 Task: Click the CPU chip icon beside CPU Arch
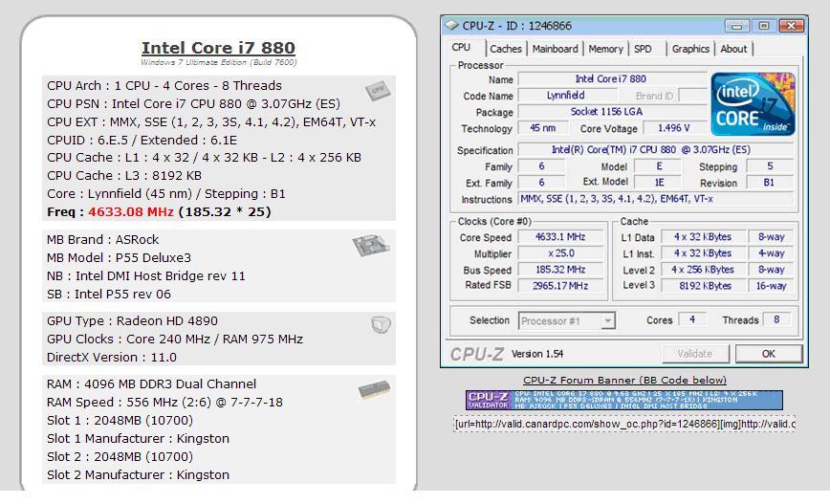click(378, 91)
